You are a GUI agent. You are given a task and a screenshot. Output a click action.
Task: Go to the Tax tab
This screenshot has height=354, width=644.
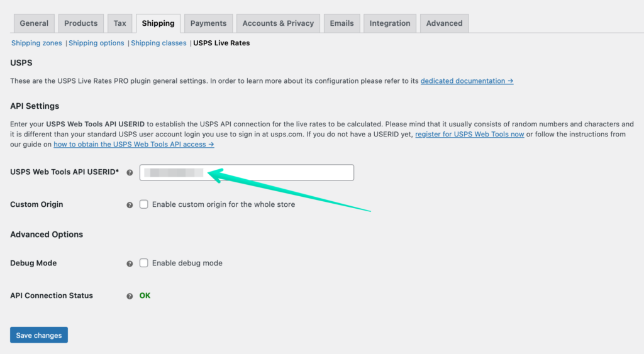pos(120,23)
